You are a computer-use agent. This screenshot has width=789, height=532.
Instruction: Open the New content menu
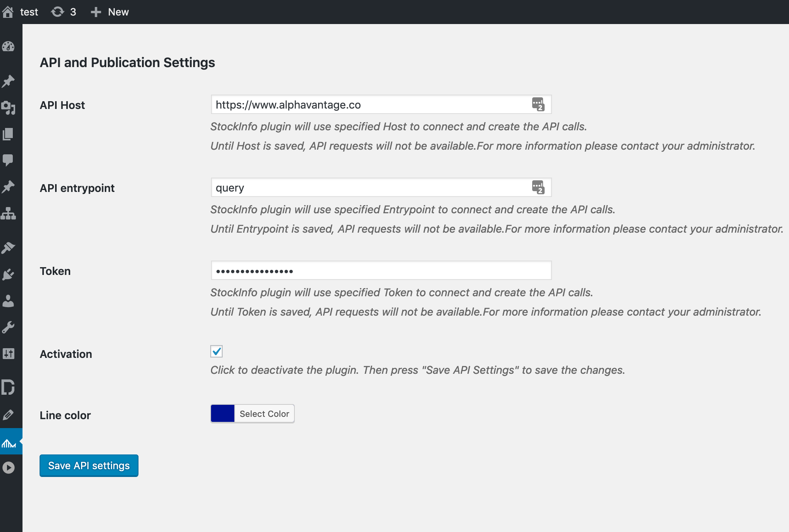[x=110, y=12]
